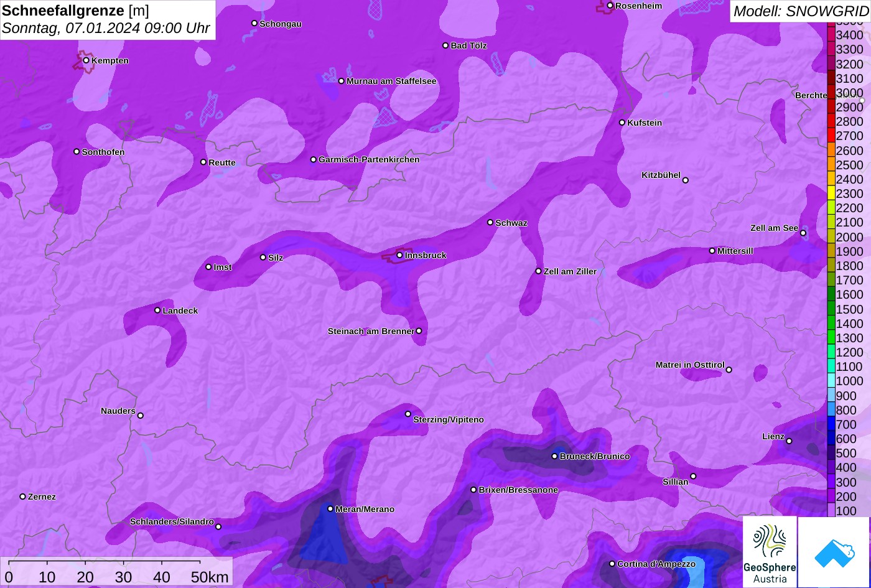Select the Nauders marker dot
Image resolution: width=871 pixels, height=588 pixels.
140,416
